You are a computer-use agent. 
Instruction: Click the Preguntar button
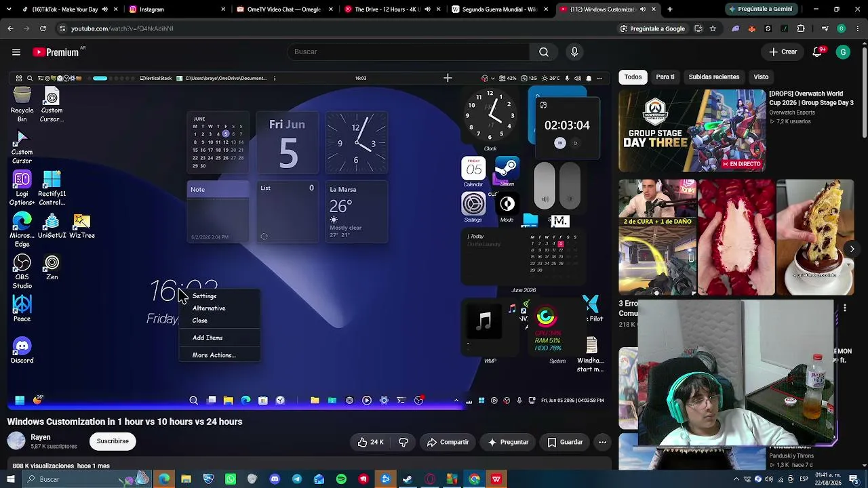[508, 442]
